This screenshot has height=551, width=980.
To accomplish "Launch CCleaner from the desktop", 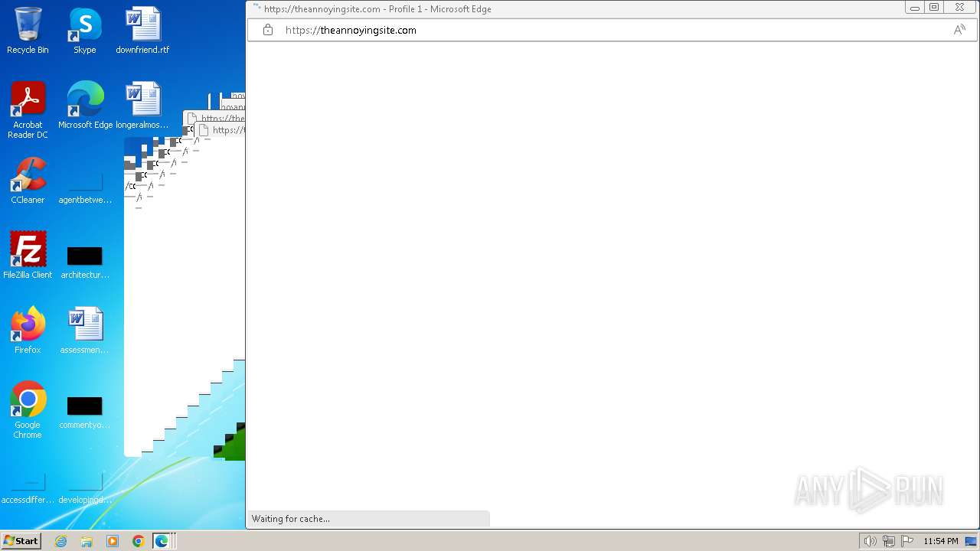I will (28, 181).
